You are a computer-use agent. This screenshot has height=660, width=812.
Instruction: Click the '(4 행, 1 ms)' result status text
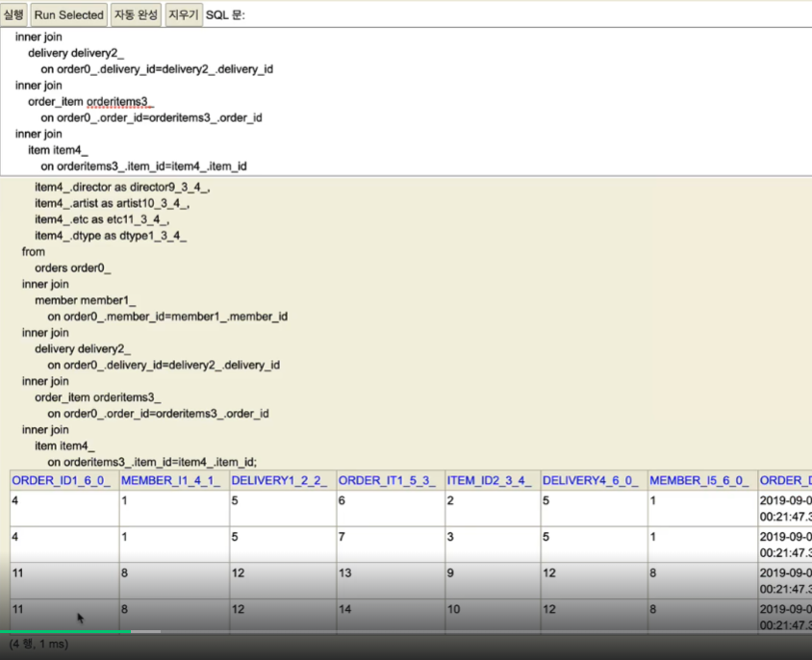[38, 644]
